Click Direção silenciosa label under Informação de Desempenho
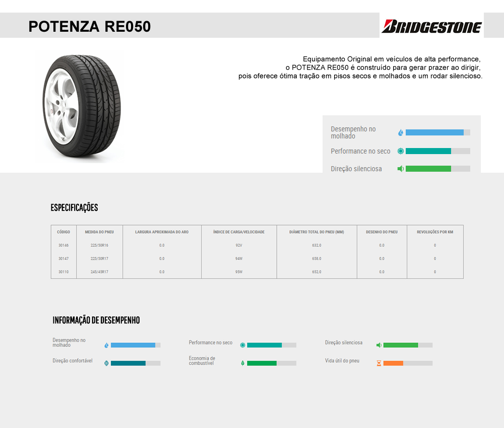This screenshot has height=428, width=504. click(x=344, y=342)
